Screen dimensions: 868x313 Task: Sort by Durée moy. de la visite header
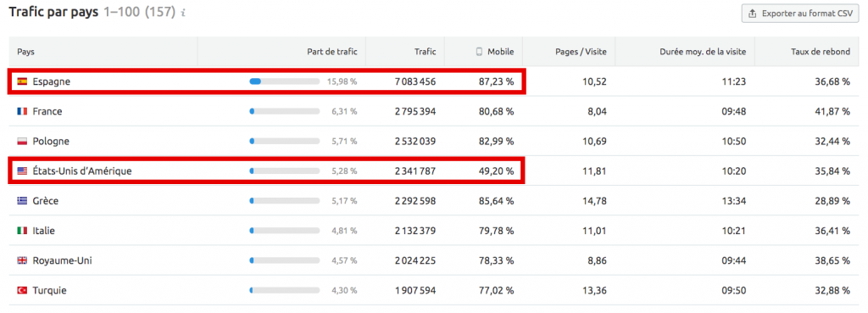pyautogui.click(x=703, y=52)
